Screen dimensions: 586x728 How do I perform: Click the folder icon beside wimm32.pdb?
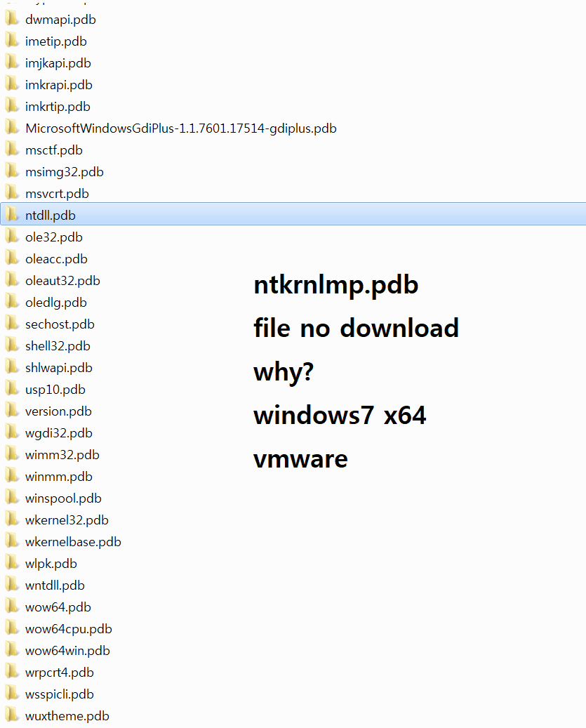click(12, 454)
